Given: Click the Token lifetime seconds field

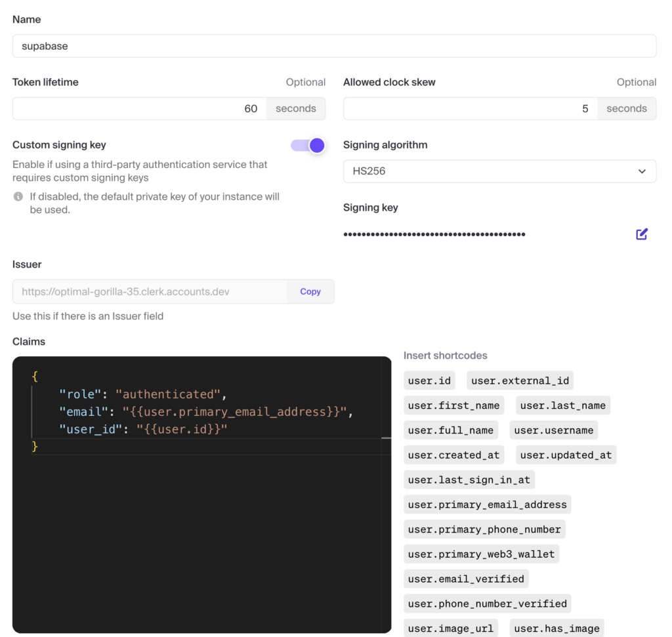Looking at the screenshot, I should click(140, 108).
